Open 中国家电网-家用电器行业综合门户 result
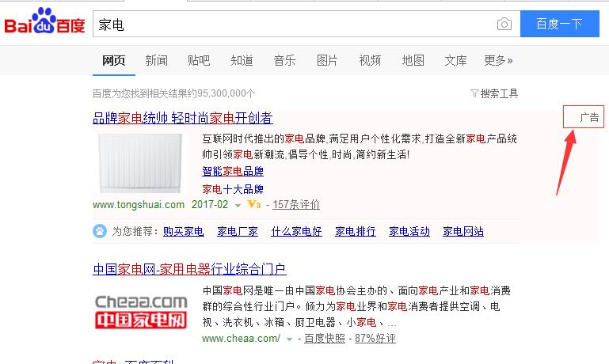This screenshot has width=609, height=364. 189,269
